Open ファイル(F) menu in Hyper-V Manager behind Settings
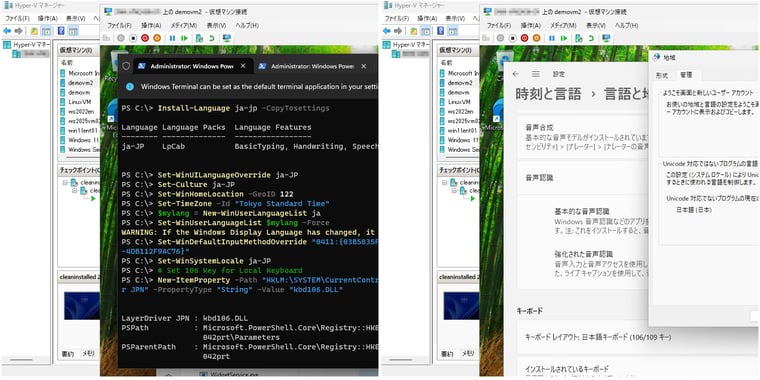 pyautogui.click(x=397, y=18)
